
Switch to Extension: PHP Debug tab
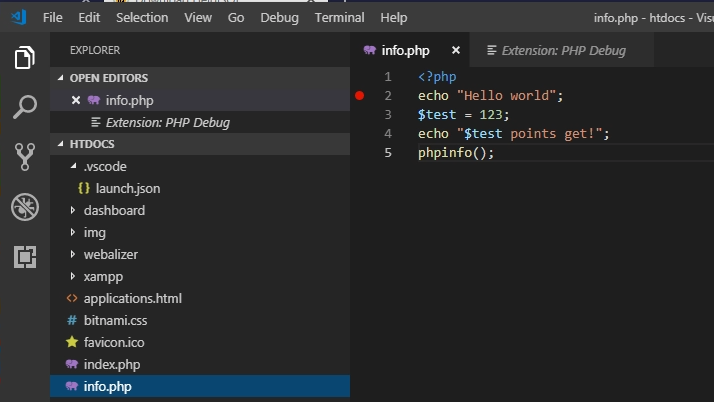click(x=562, y=50)
